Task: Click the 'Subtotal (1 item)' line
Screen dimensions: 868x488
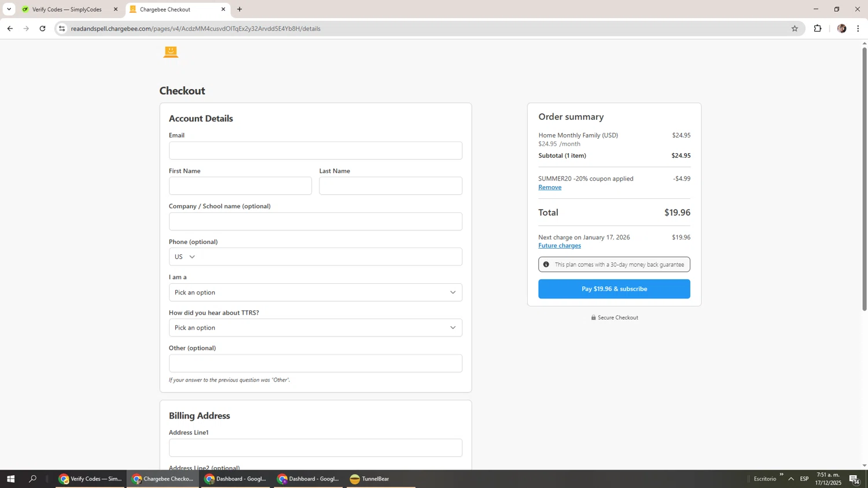Action: [562, 156]
